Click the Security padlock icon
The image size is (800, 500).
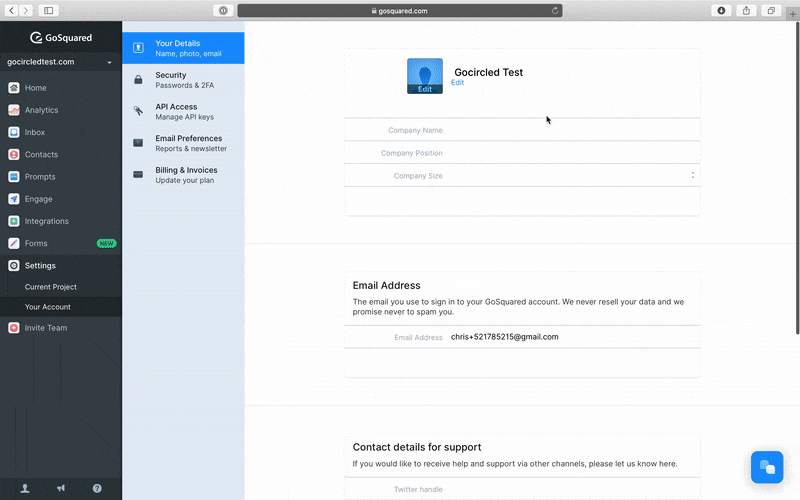138,80
